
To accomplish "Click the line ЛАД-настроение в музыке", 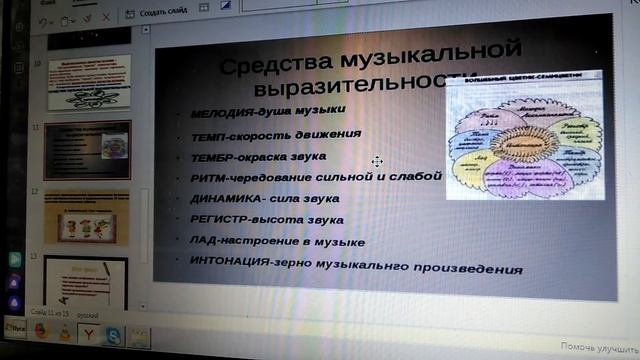I will click(x=278, y=241).
